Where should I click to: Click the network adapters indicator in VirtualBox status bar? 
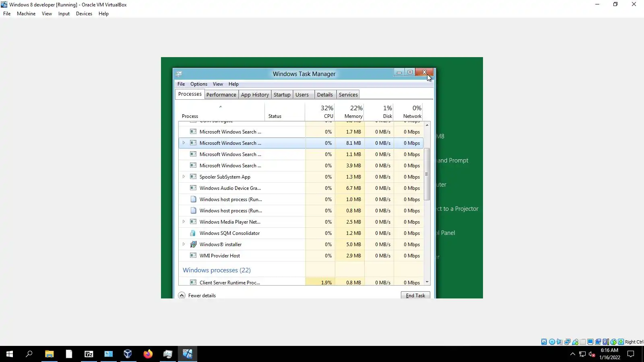(x=567, y=342)
